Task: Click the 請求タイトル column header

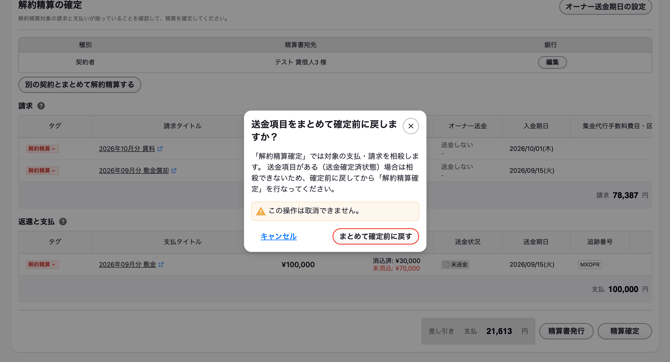Action: click(x=182, y=126)
